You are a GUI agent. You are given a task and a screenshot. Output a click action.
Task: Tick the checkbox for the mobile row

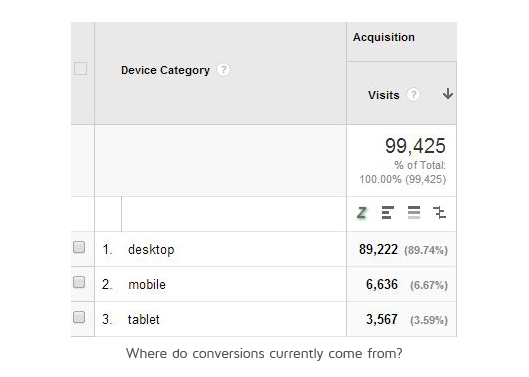click(79, 282)
